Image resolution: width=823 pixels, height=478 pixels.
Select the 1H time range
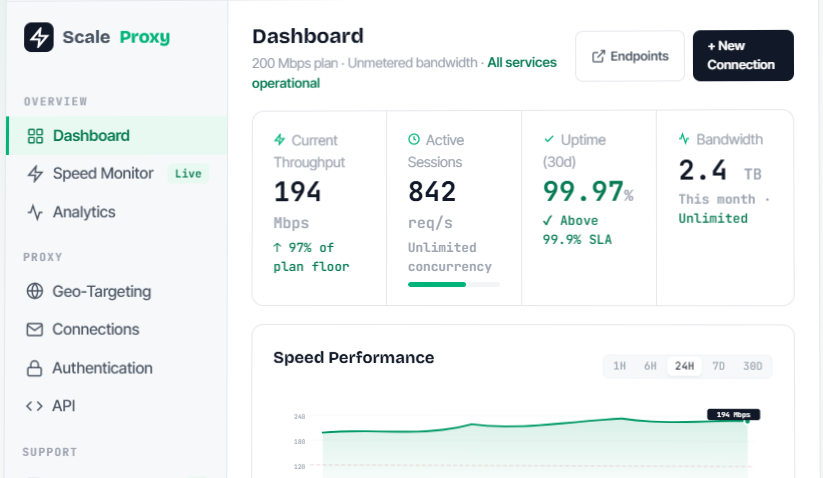tap(619, 366)
